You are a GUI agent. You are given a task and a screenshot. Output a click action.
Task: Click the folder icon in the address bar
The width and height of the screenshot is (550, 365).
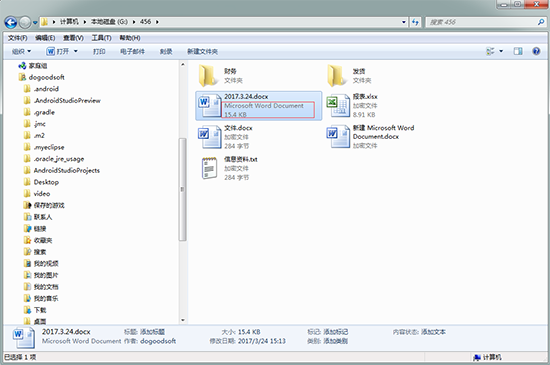click(45, 22)
